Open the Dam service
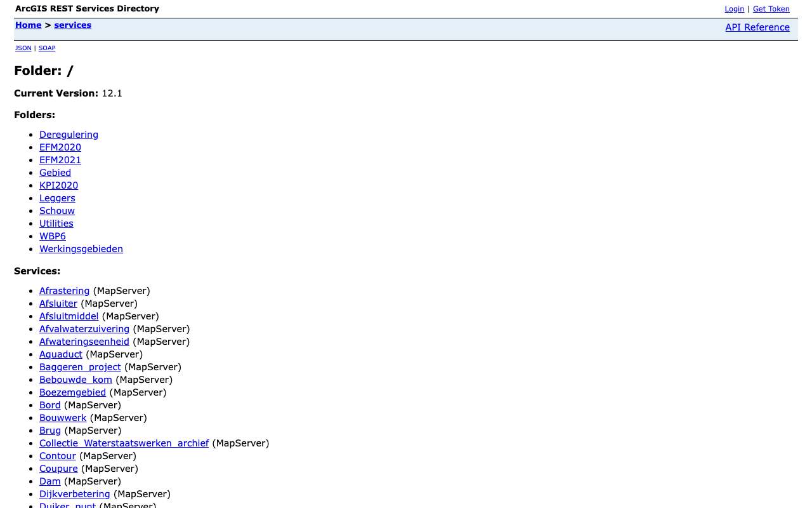 50,481
